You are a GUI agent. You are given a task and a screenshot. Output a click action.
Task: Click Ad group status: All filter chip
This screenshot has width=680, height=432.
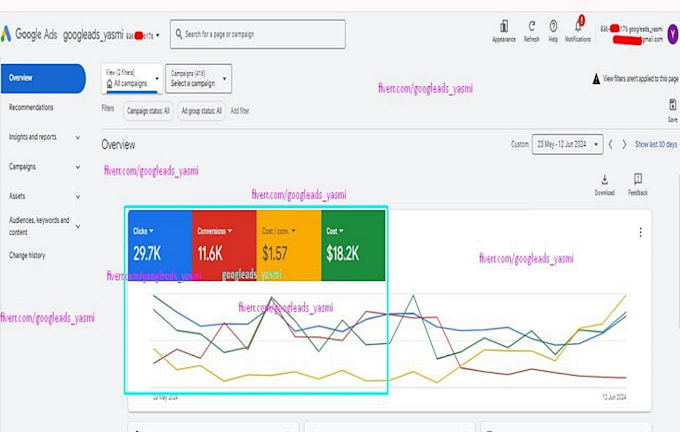tap(201, 111)
